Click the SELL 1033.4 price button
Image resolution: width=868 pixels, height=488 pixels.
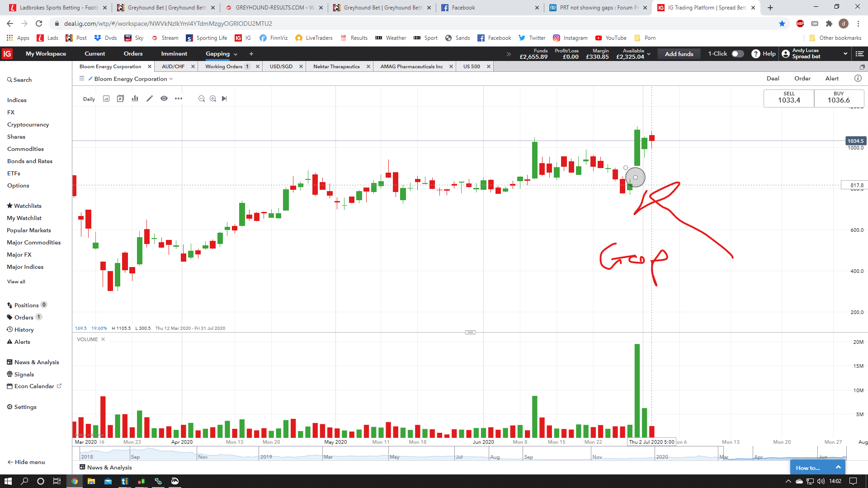(x=788, y=98)
